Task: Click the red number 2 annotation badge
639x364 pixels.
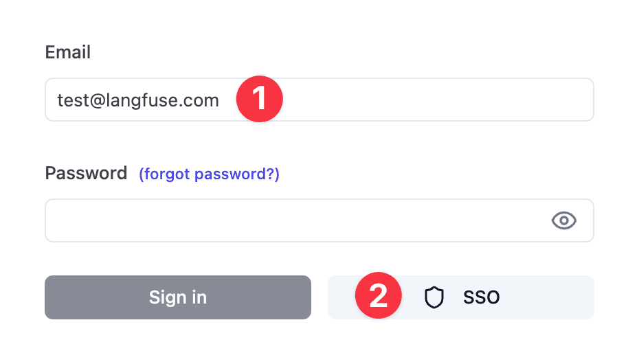Action: (x=378, y=297)
